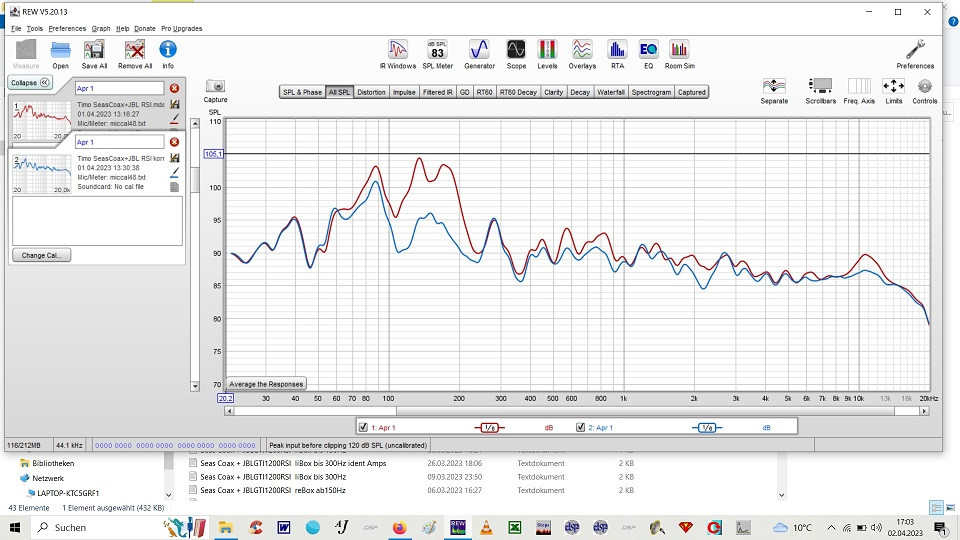
Task: Select measurement 1 red thumbnail
Action: [x=42, y=121]
